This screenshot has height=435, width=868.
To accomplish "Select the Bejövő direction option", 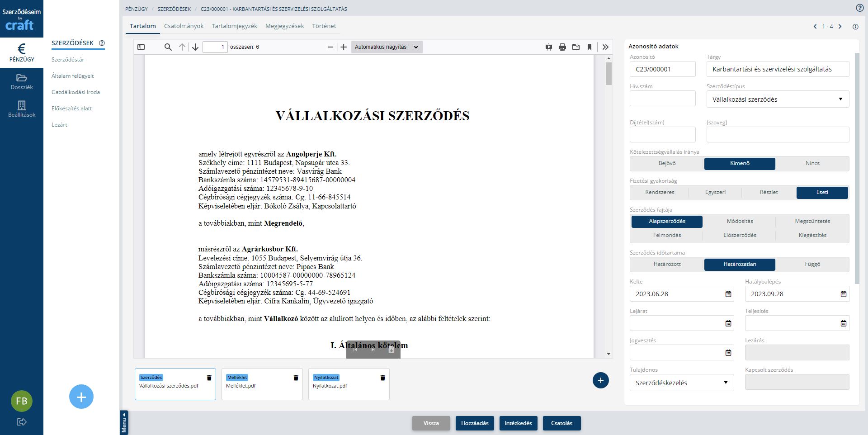I will (667, 163).
